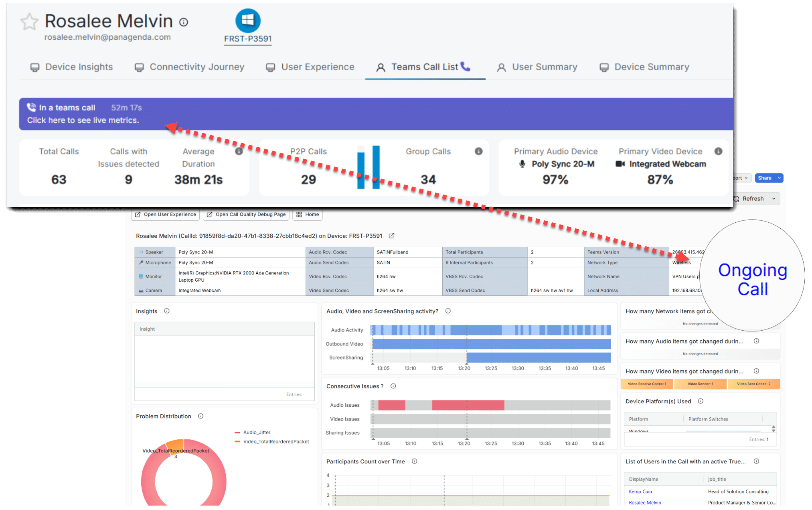Click the Video Sent Codec: 2 orange tile

(754, 384)
